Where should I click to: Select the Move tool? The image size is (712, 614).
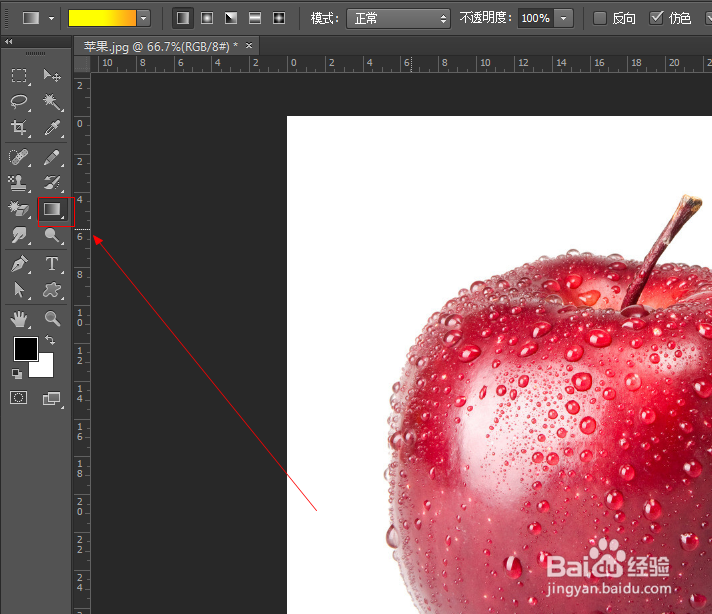(52, 75)
